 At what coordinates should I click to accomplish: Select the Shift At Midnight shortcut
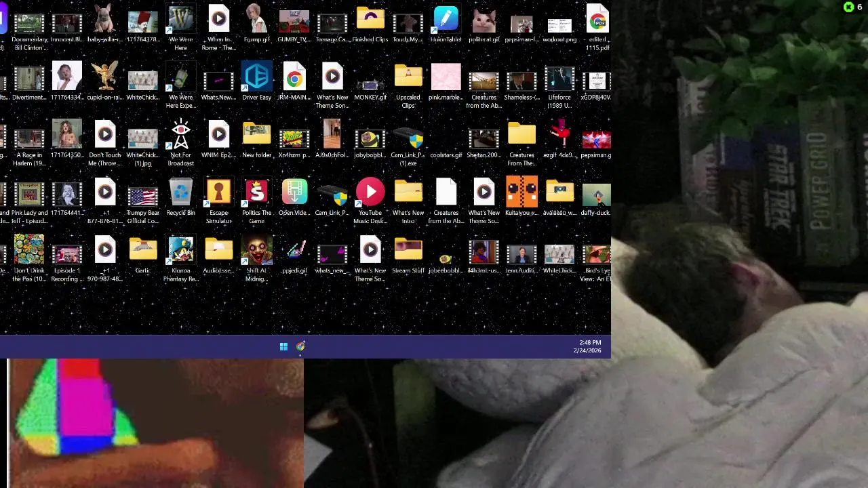[x=256, y=260]
